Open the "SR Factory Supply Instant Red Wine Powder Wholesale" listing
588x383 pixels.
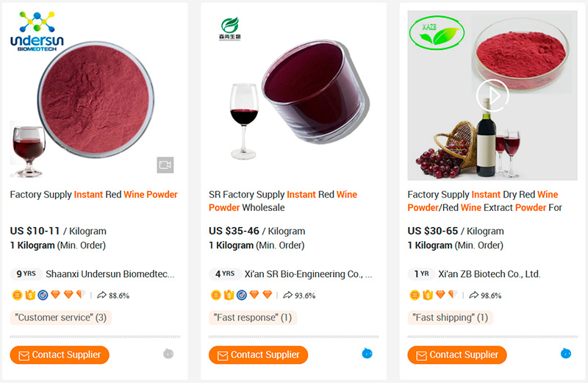point(283,201)
